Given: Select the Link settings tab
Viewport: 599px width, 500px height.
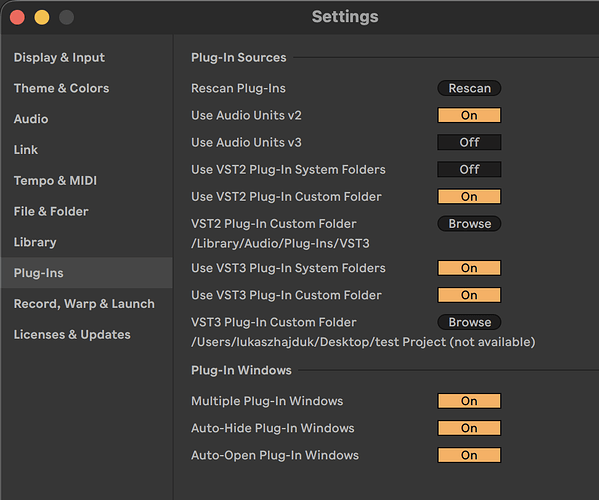Looking at the screenshot, I should [x=26, y=150].
